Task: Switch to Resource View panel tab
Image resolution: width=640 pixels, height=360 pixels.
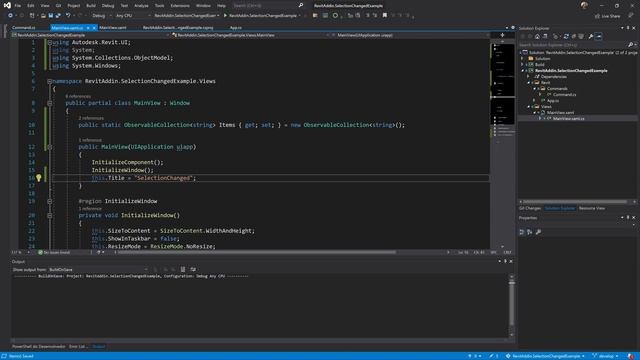Action: point(591,208)
